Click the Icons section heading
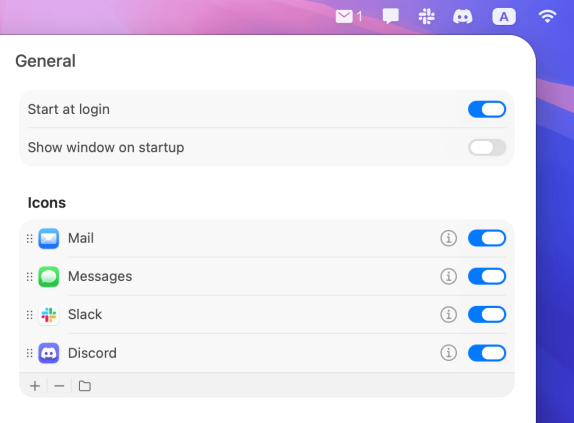 (x=47, y=203)
